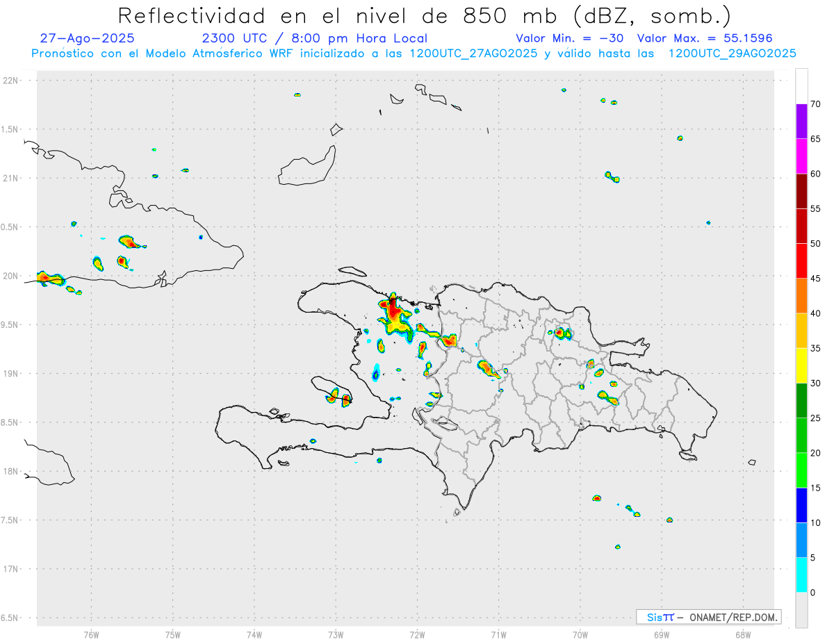Click the 'Valor Max. = 55.1596' readout
The image size is (834, 644).
(704, 38)
